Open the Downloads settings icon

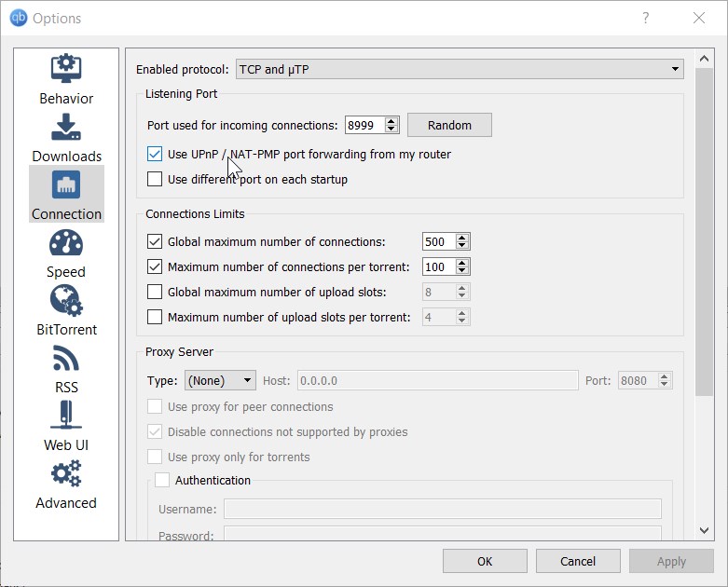point(66,127)
